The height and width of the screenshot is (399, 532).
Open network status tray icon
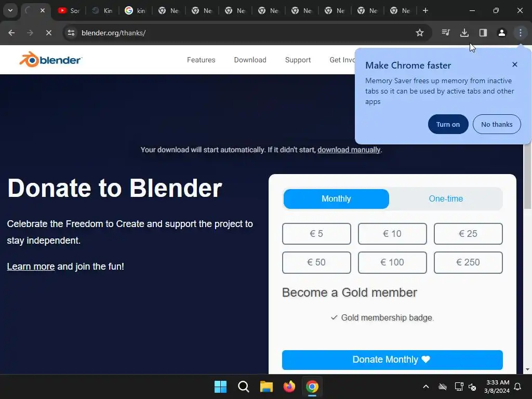pyautogui.click(x=459, y=387)
